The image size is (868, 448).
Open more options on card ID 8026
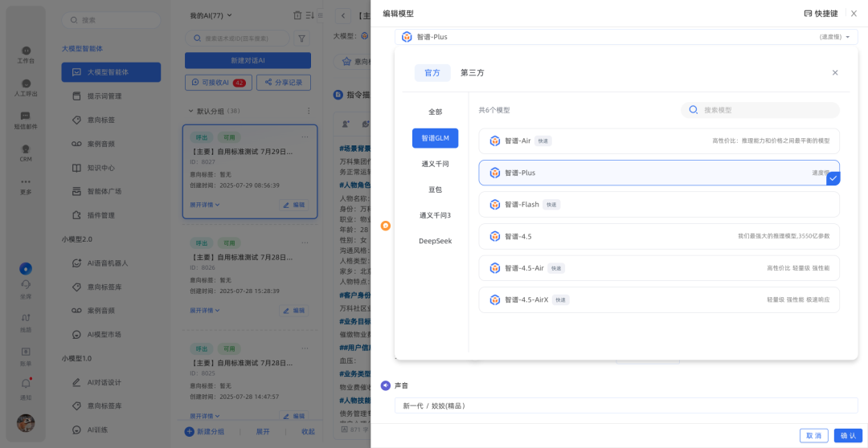305,242
